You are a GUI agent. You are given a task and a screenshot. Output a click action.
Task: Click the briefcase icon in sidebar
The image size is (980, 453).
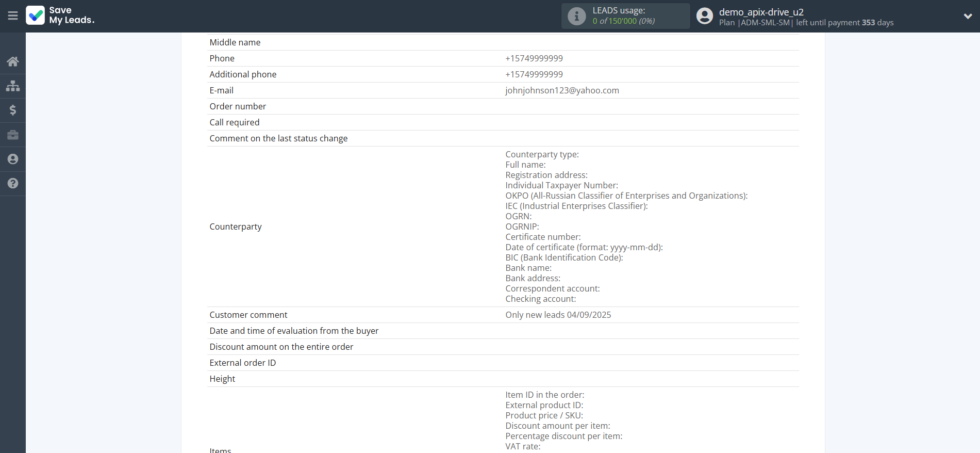[13, 135]
